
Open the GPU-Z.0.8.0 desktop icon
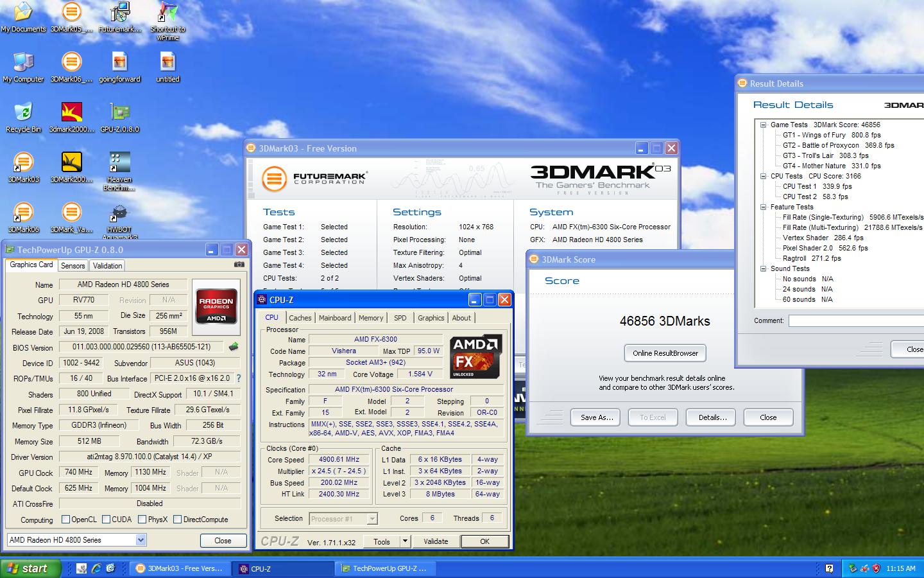119,118
